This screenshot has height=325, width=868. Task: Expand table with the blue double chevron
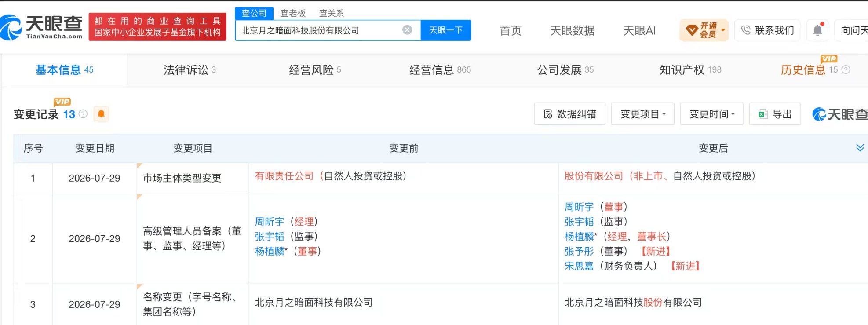pyautogui.click(x=860, y=148)
